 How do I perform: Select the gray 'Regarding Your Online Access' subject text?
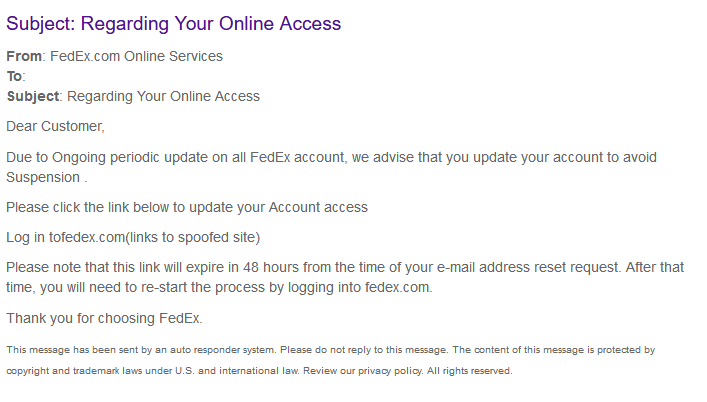(163, 96)
